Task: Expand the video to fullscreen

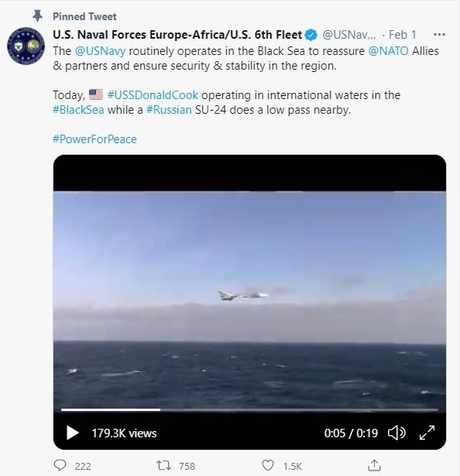Action: point(427,433)
